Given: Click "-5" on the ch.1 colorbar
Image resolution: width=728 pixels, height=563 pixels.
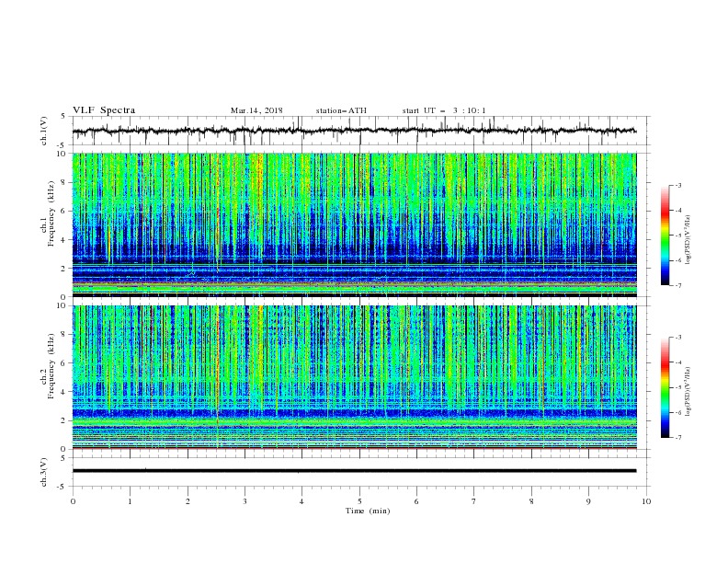Looking at the screenshot, I should click(x=678, y=236).
